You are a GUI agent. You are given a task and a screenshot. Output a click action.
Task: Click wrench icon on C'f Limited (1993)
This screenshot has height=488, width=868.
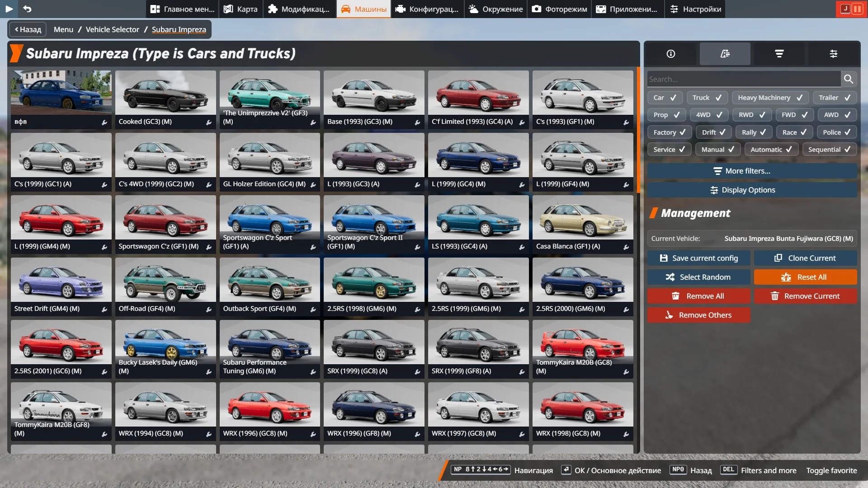click(x=522, y=122)
